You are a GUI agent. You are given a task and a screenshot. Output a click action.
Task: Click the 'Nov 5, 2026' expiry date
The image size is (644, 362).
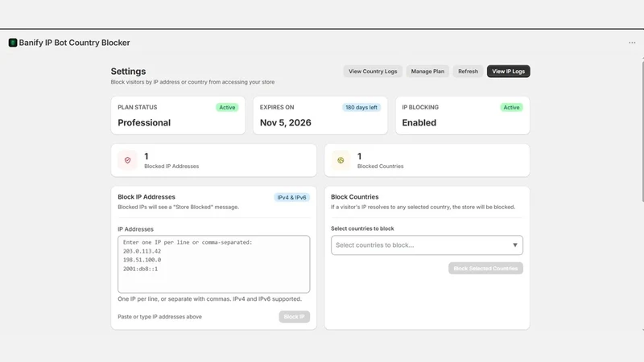coord(286,123)
